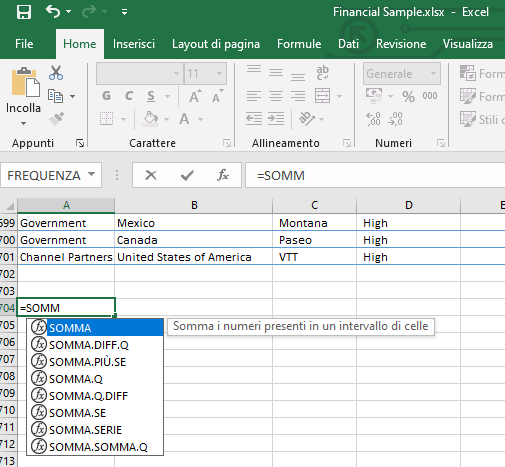Image resolution: width=505 pixels, height=467 pixels.
Task: Decrease decimal places
Action: (395, 119)
